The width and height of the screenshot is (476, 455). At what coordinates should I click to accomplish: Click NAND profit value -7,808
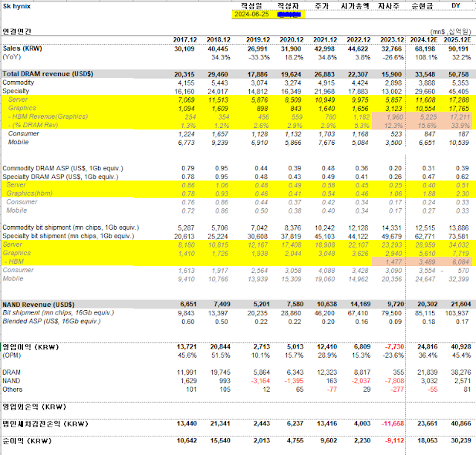coord(394,381)
